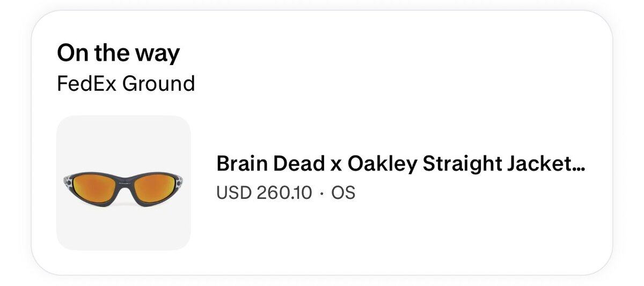
Task: Click the left temple hinge of the sunglasses
Action: (69, 182)
